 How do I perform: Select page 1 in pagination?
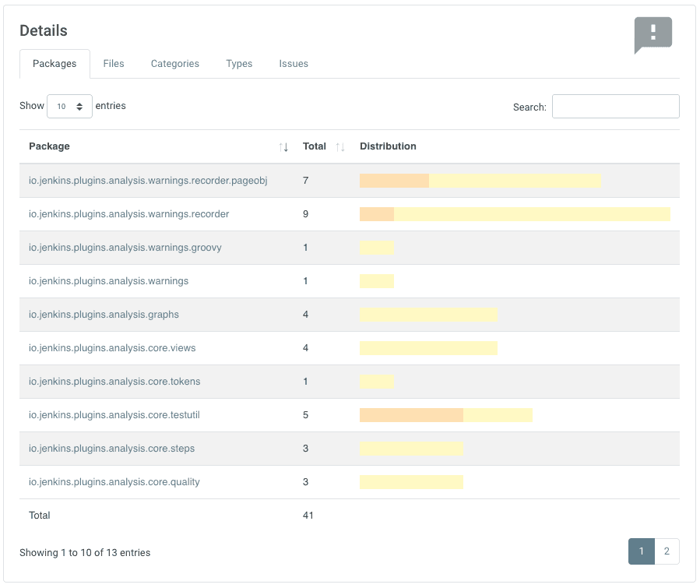coord(642,551)
